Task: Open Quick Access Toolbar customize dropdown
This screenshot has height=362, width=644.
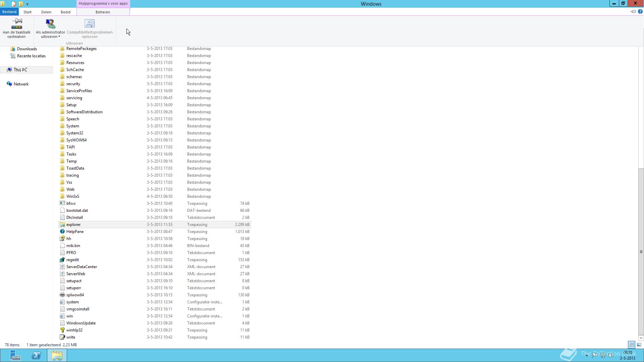Action: (27, 4)
